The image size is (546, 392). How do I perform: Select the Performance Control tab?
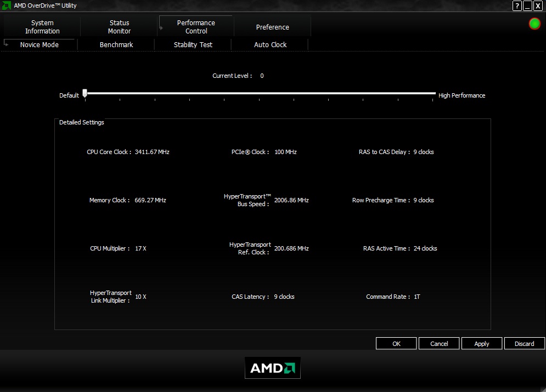[x=196, y=27]
